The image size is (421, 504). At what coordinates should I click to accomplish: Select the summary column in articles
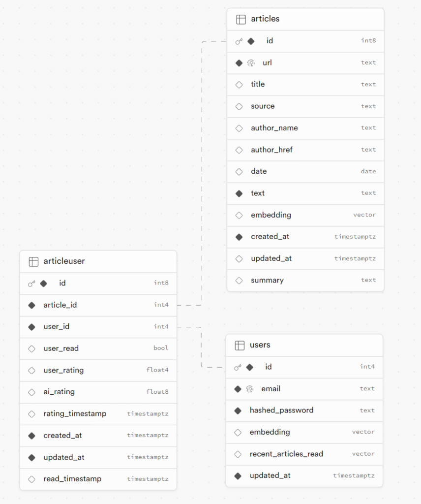(x=305, y=280)
